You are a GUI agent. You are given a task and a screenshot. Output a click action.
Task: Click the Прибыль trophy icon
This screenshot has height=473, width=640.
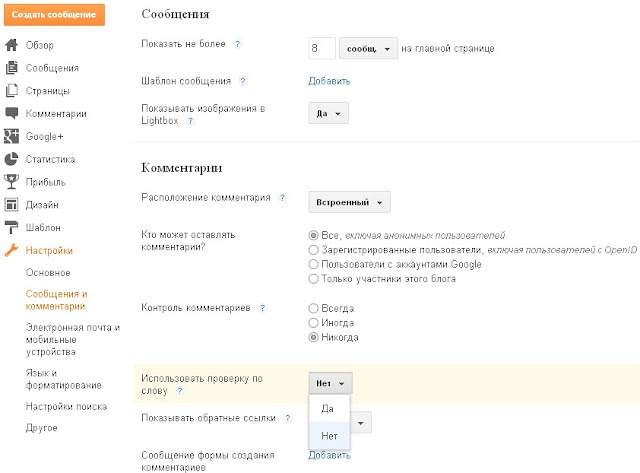11,182
